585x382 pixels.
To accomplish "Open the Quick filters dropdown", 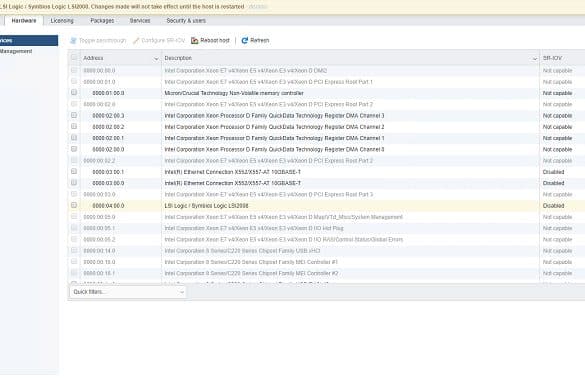I will coord(128,292).
